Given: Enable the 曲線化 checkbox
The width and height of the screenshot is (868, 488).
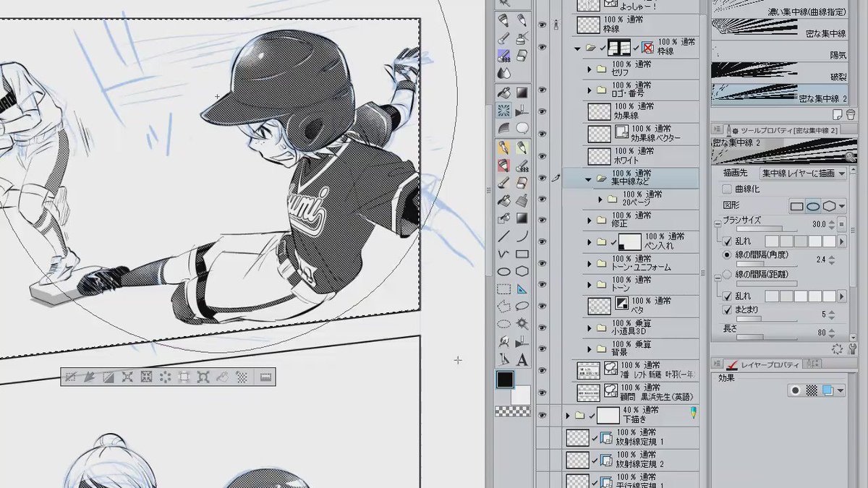Looking at the screenshot, I should pos(726,189).
